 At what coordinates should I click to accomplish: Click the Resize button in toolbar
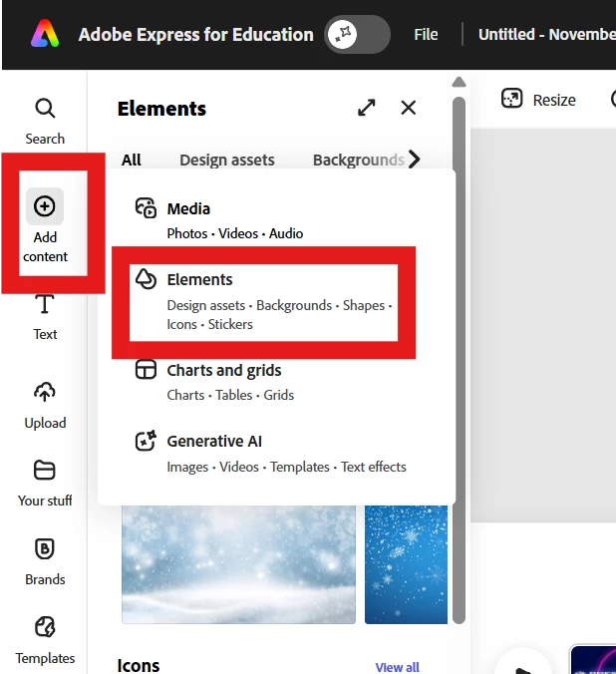click(538, 100)
